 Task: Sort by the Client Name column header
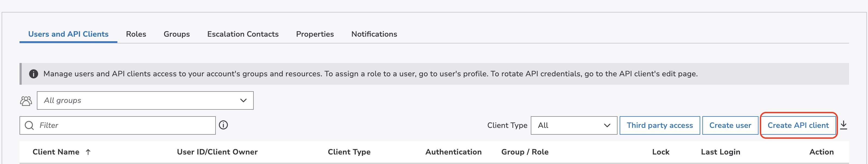tap(56, 152)
